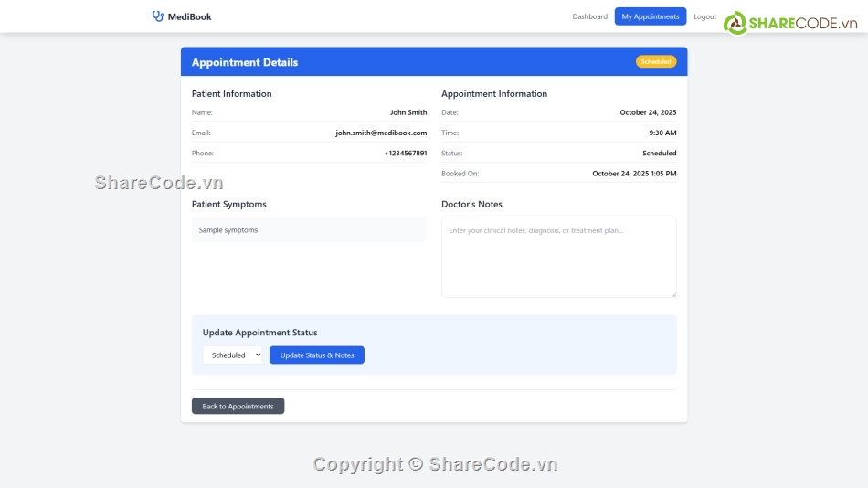868x488 pixels.
Task: Click the Booked On date value
Action: tap(634, 174)
